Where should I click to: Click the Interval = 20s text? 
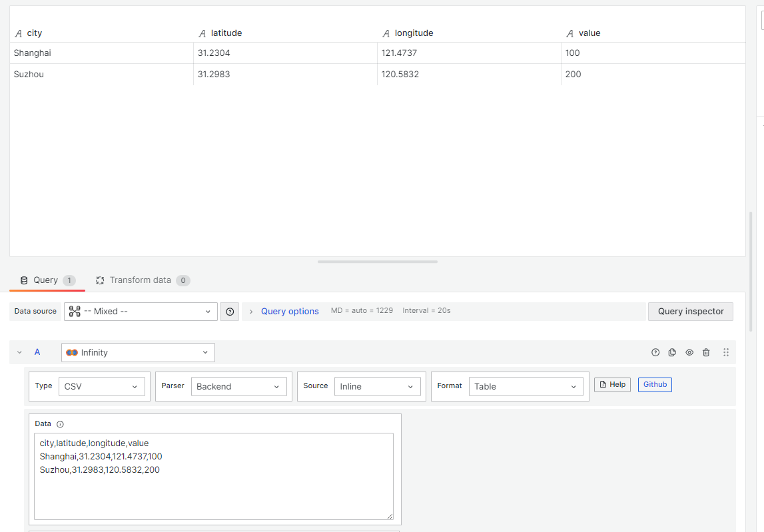(x=426, y=310)
